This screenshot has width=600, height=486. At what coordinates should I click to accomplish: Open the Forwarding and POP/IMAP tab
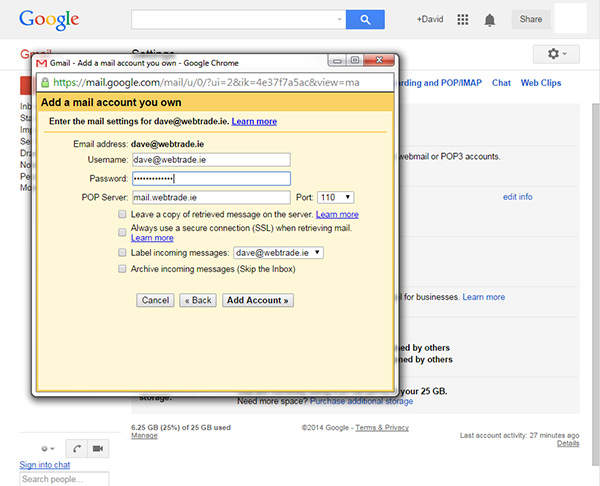tap(439, 83)
